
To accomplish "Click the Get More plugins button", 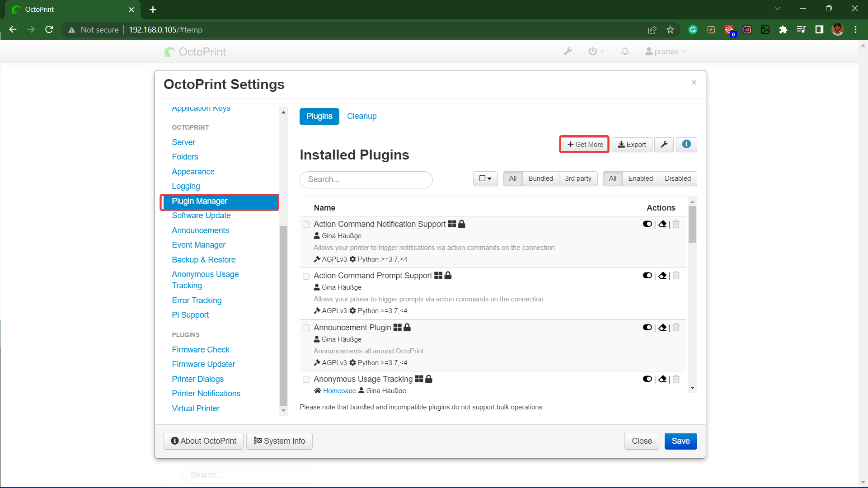I will click(x=585, y=145).
